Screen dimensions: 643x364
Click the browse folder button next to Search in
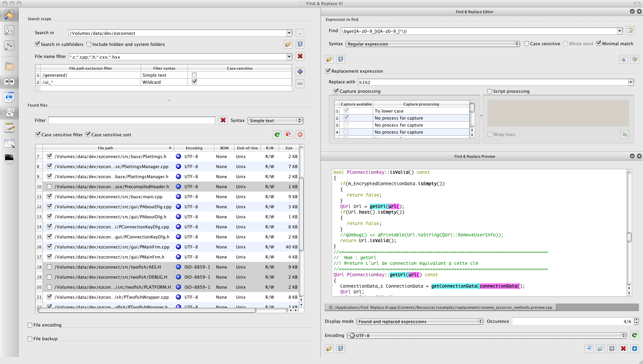[x=300, y=33]
